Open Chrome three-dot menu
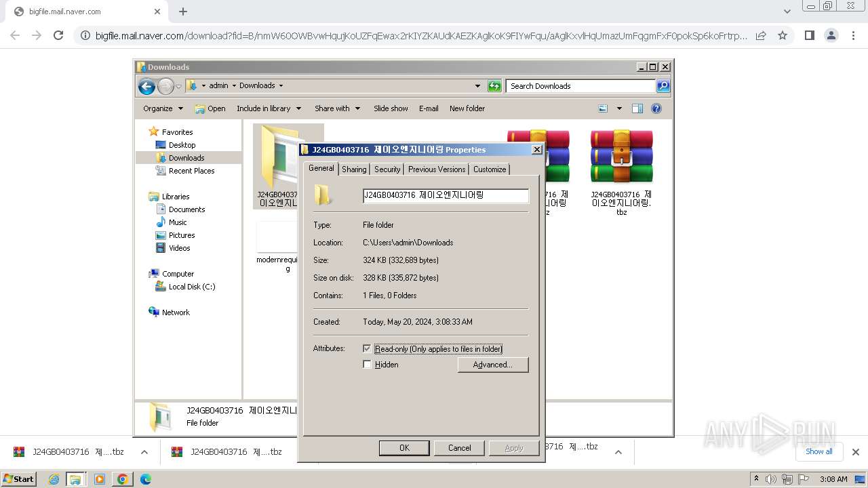This screenshot has height=488, width=868. point(854,35)
